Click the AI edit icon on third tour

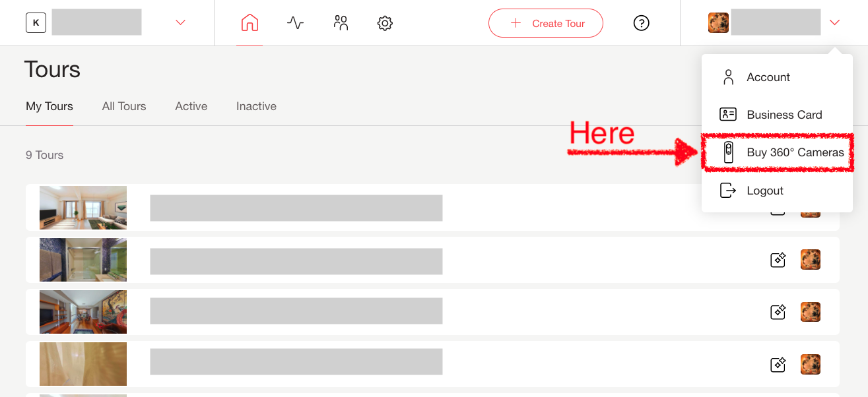tap(778, 311)
